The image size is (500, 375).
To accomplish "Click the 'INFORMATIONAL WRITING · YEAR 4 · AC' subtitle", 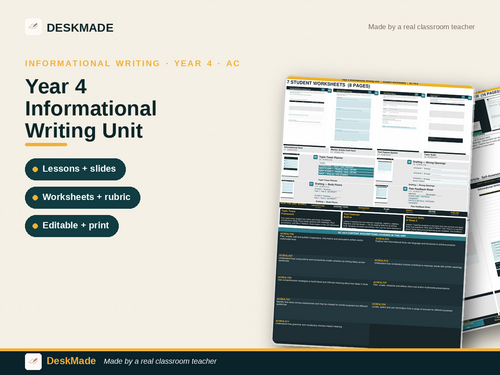I will (x=132, y=63).
